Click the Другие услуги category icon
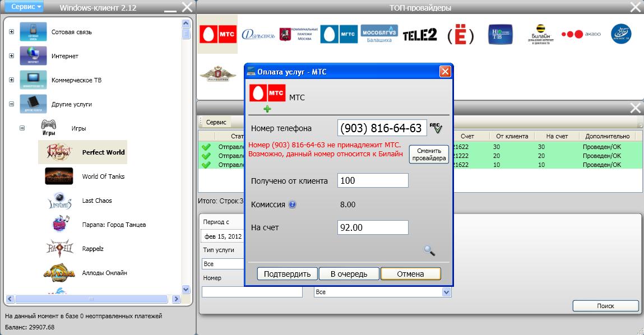This screenshot has height=335, width=644. pos(33,104)
